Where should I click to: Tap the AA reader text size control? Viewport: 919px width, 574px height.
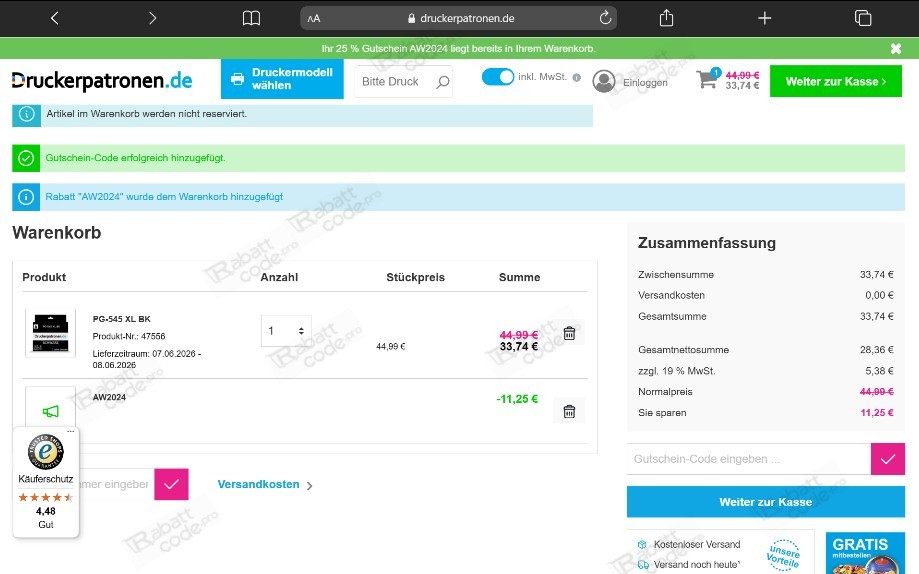pos(314,18)
